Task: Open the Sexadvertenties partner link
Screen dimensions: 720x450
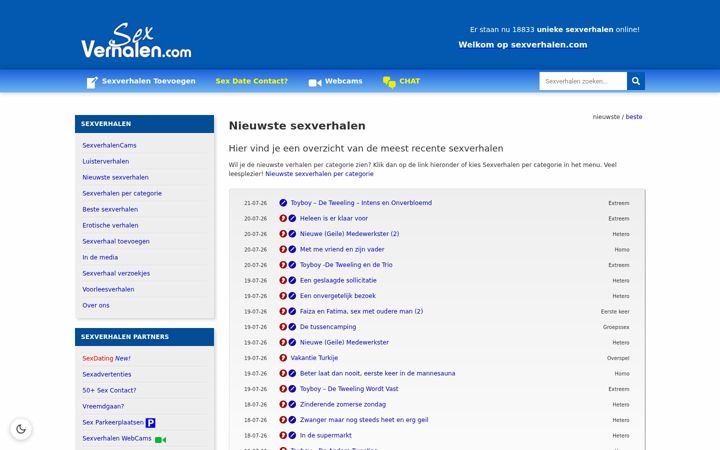Action: (107, 374)
